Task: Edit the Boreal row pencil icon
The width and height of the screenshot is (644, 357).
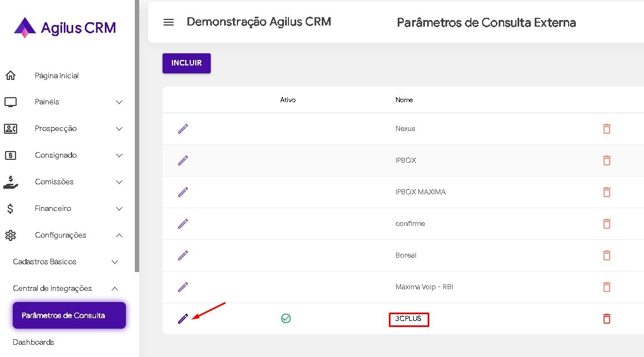Action: [182, 255]
